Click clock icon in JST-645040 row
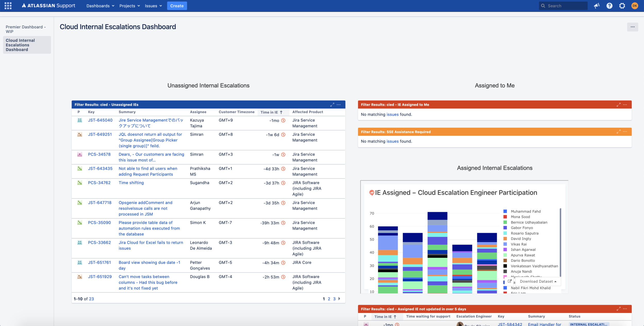 283,120
